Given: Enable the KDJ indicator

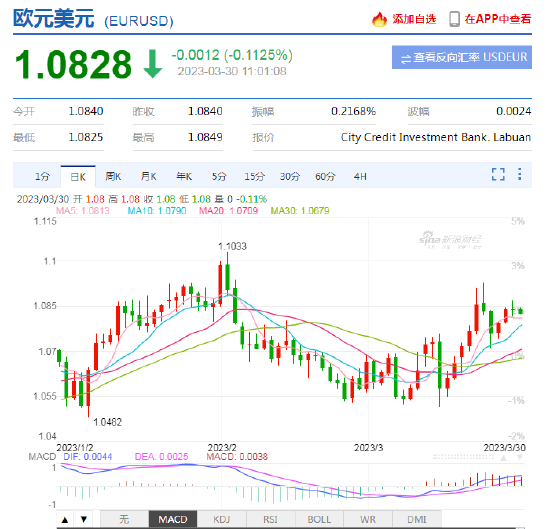Looking at the screenshot, I should (x=222, y=520).
